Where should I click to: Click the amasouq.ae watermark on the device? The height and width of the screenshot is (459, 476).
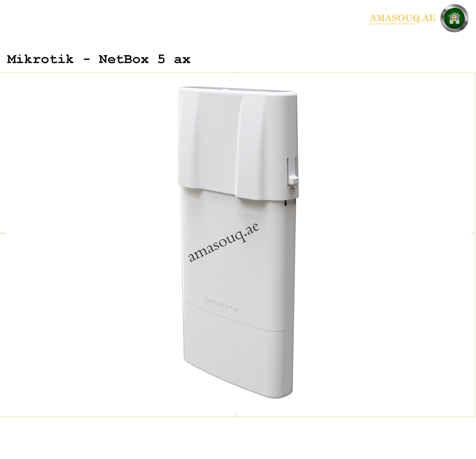tap(223, 242)
